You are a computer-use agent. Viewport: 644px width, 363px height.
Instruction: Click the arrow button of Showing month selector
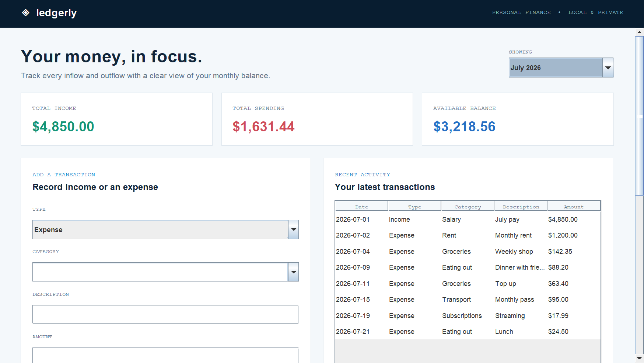tap(608, 68)
